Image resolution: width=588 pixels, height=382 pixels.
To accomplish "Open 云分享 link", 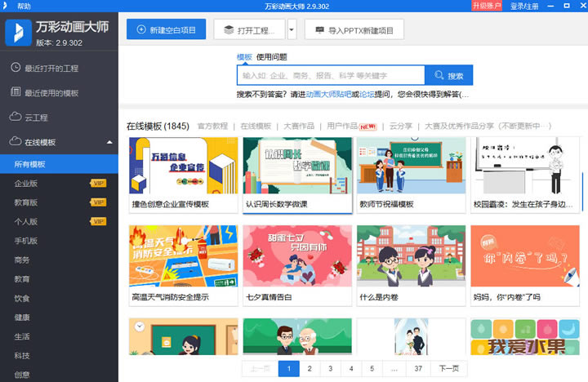I will coord(400,126).
